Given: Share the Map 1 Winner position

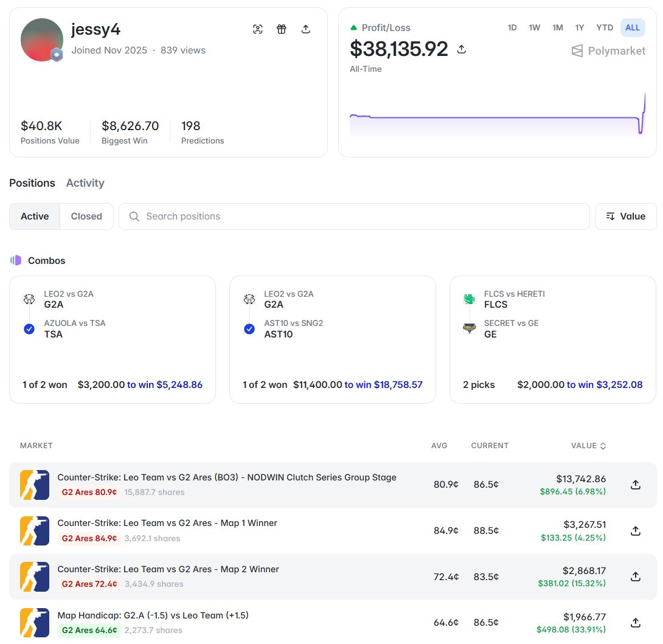Looking at the screenshot, I should point(636,531).
